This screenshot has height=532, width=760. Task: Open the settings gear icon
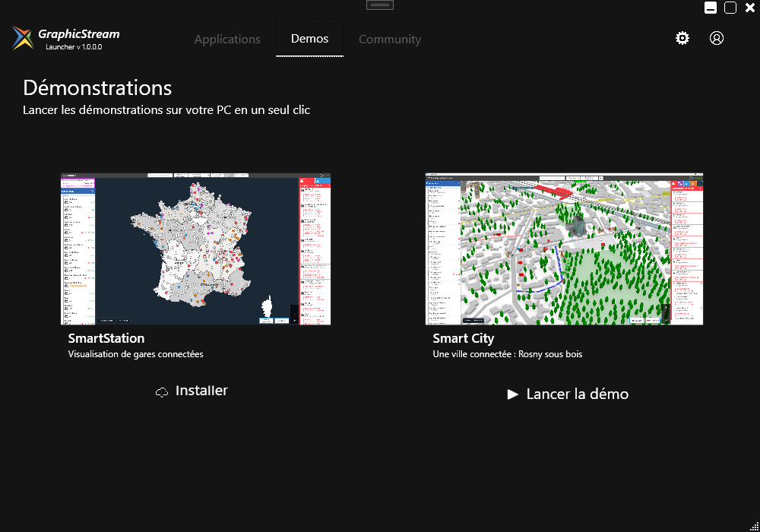[682, 38]
